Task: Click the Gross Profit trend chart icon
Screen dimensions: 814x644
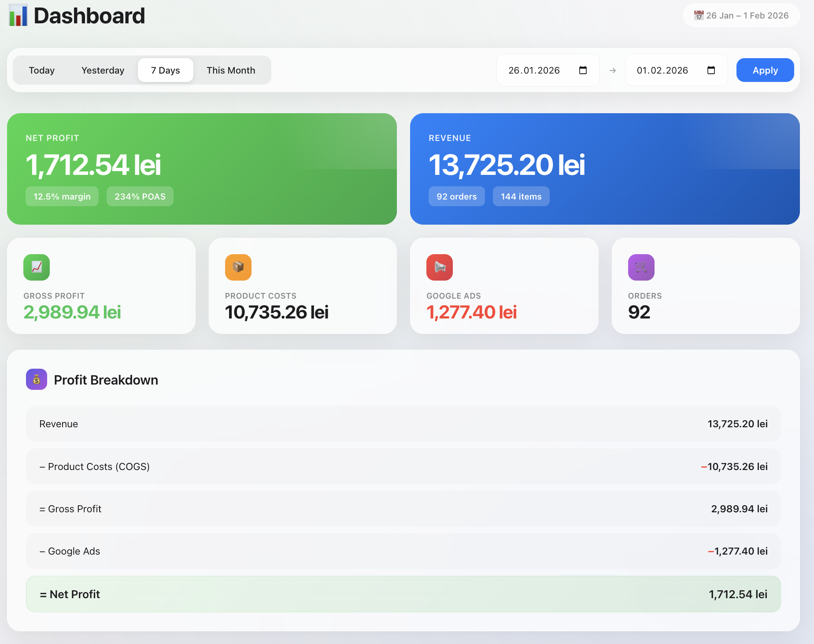Action: pos(37,267)
